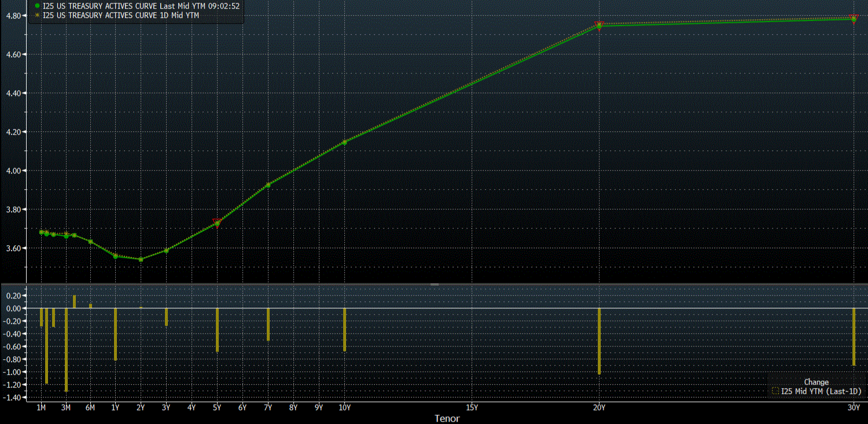Click the 10Y tenor label on the x-axis

(344, 408)
